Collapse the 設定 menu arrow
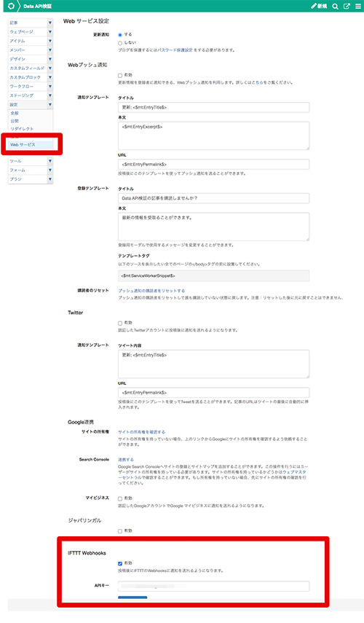 pos(50,105)
